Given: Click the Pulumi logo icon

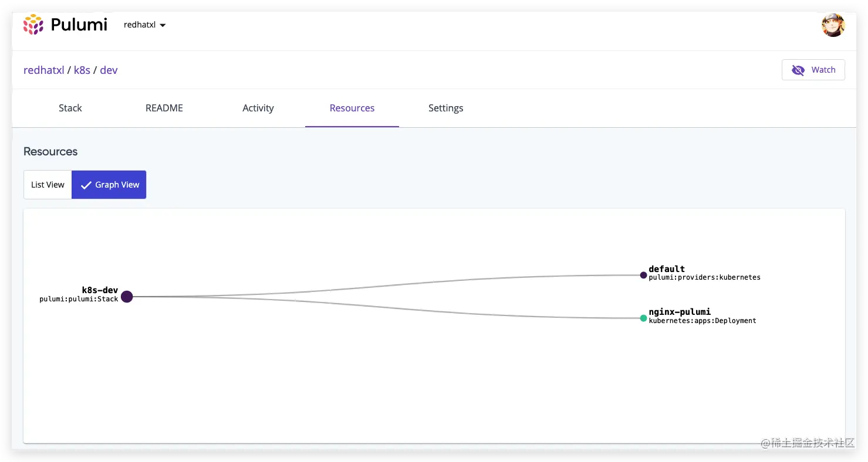Looking at the screenshot, I should click(x=33, y=25).
